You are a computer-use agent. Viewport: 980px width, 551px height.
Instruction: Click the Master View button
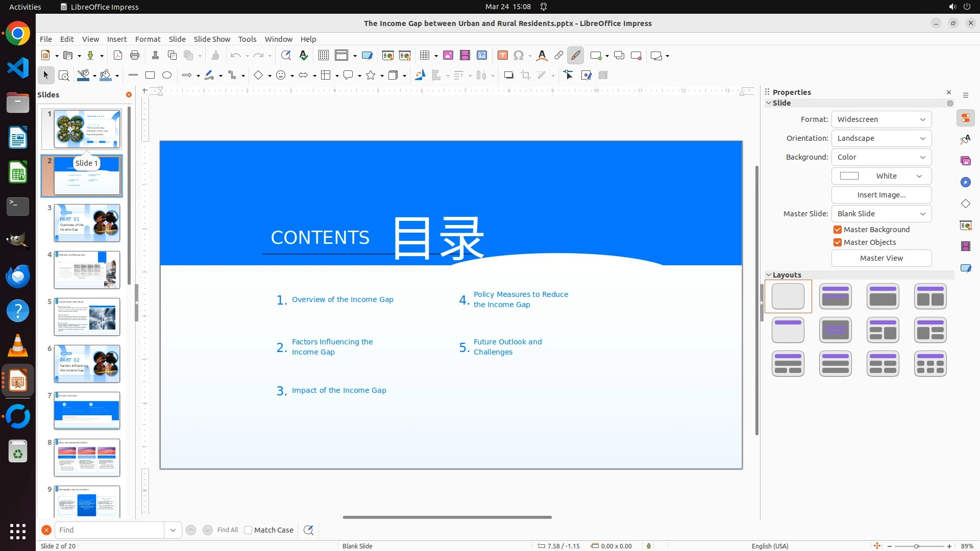pyautogui.click(x=881, y=258)
